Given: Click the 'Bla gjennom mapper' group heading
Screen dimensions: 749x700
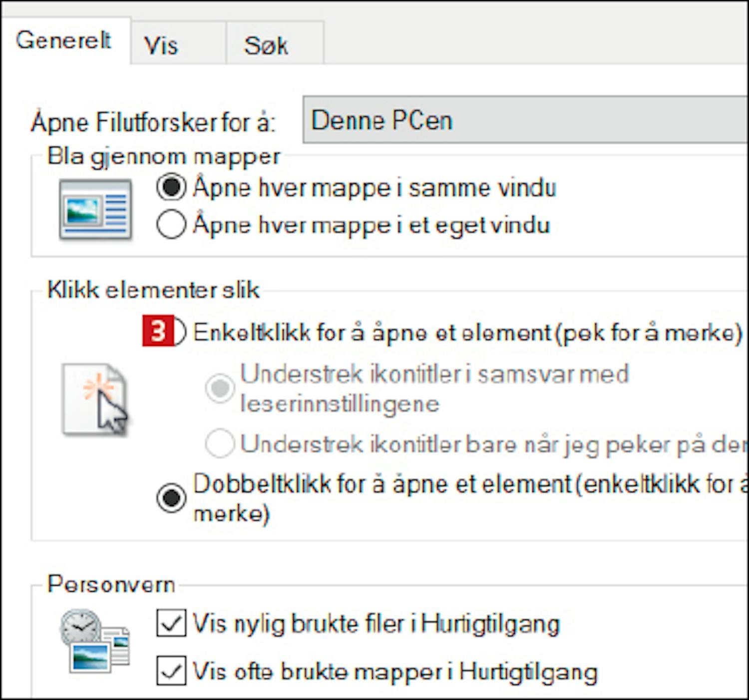Looking at the screenshot, I should (x=163, y=157).
